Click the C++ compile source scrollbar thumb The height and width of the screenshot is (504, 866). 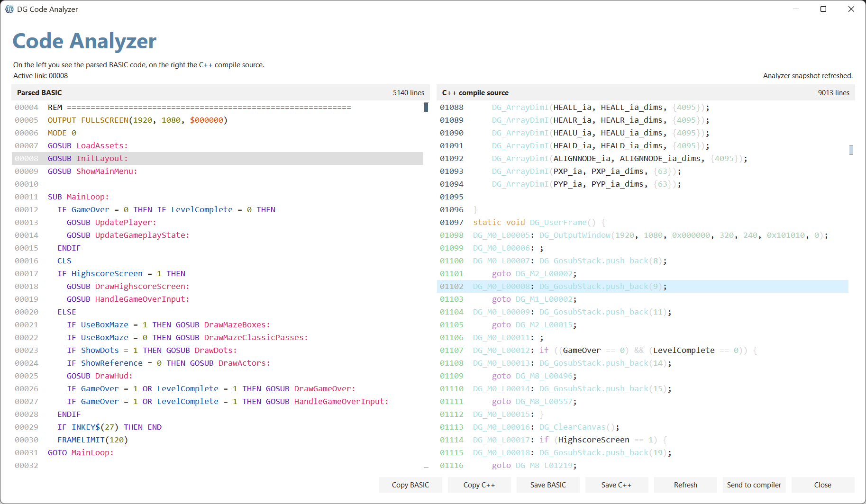pyautogui.click(x=851, y=150)
